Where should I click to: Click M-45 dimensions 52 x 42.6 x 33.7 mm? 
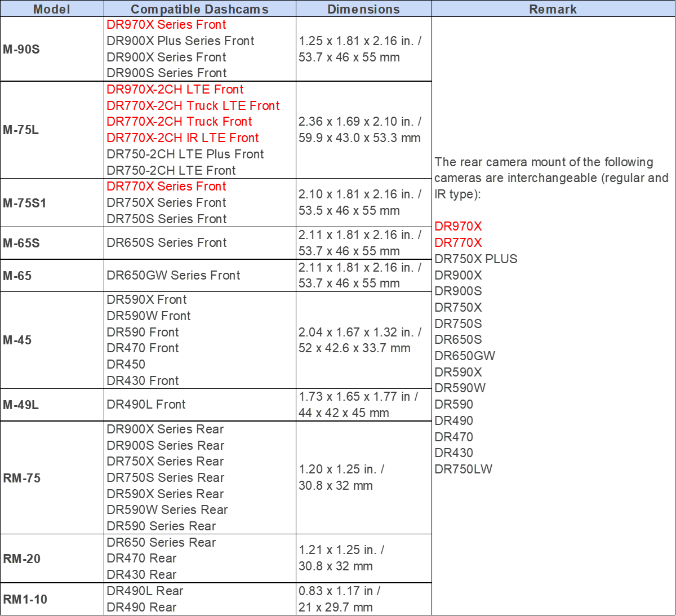[x=354, y=348]
